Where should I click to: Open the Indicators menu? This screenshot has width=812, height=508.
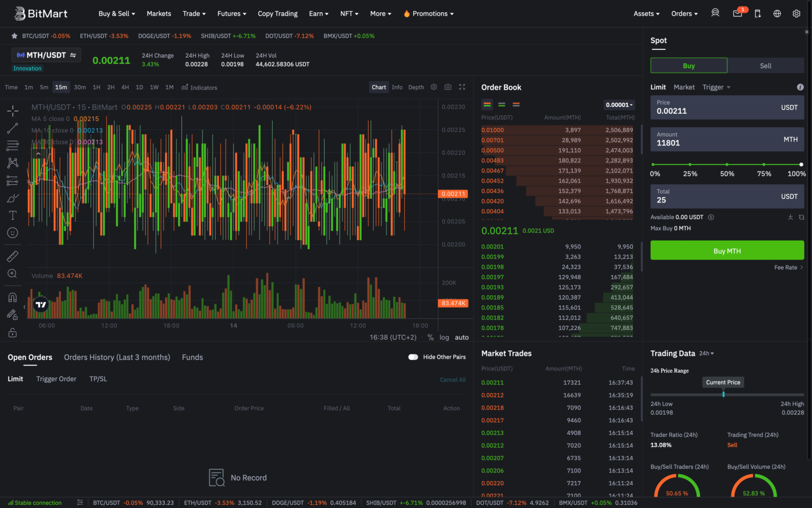pos(199,87)
